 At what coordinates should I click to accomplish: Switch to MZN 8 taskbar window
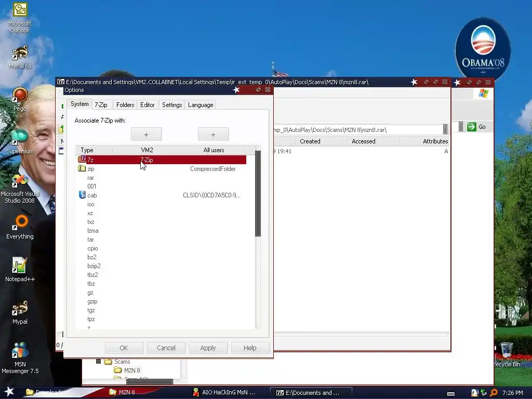tap(146, 392)
